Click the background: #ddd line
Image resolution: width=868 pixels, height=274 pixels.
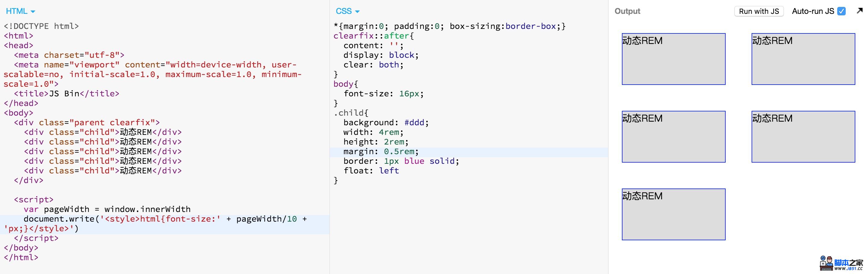pyautogui.click(x=386, y=122)
